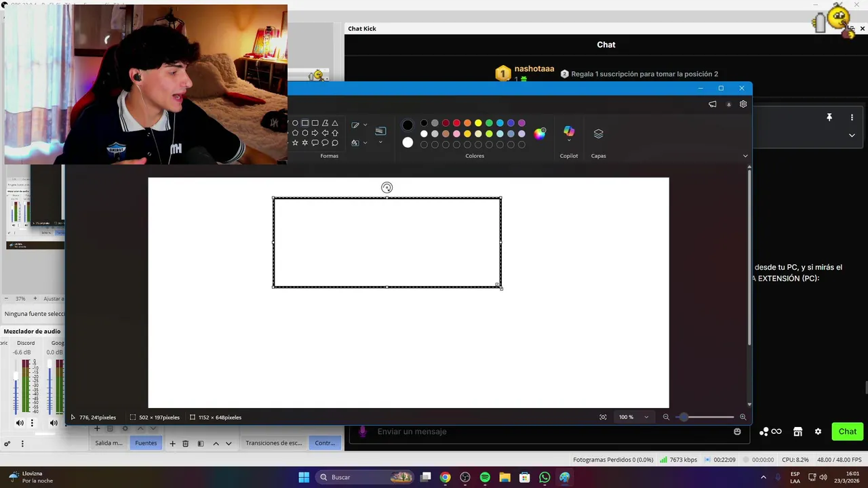Open the Paint zoom percentage dropdown
The width and height of the screenshot is (868, 488).
click(634, 417)
